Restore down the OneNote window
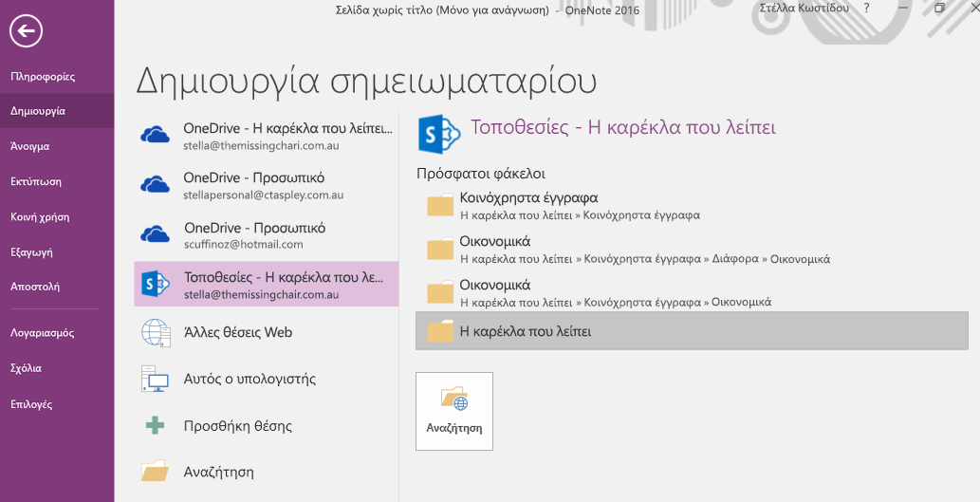 click(x=939, y=9)
